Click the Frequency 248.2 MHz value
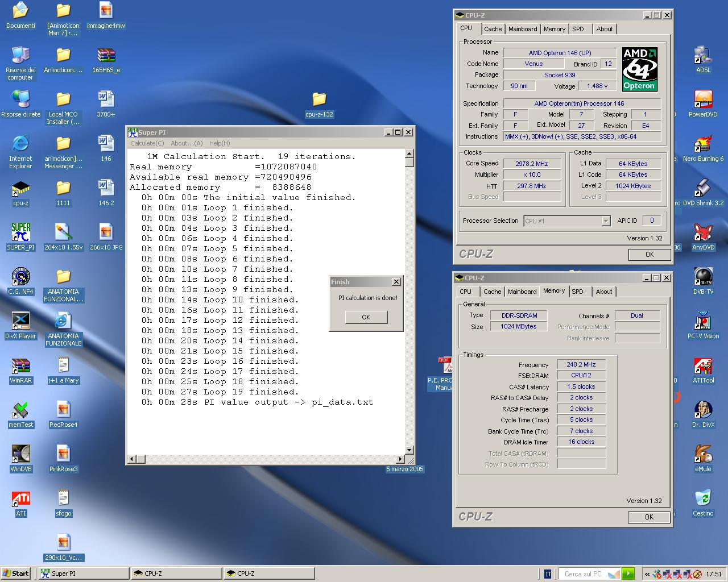Screen dimensions: 728x582 pos(581,365)
